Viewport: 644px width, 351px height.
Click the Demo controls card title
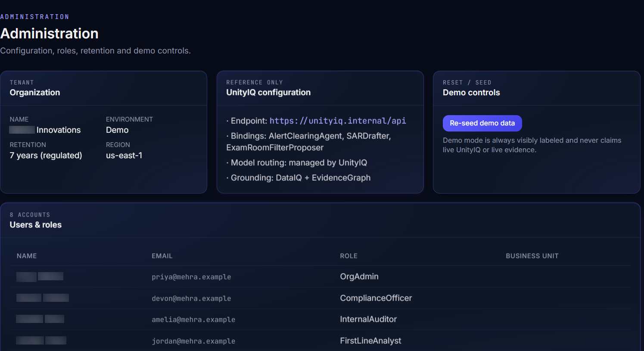(471, 92)
